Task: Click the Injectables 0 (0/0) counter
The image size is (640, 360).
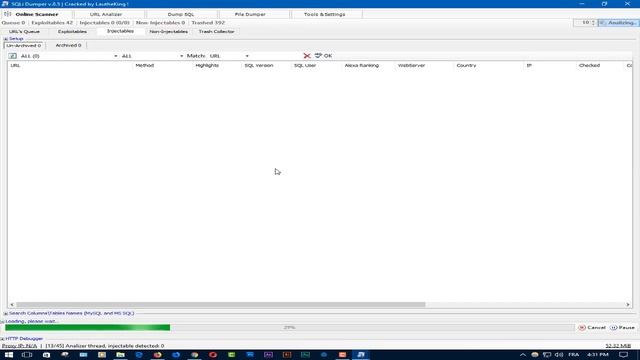Action: click(x=104, y=23)
